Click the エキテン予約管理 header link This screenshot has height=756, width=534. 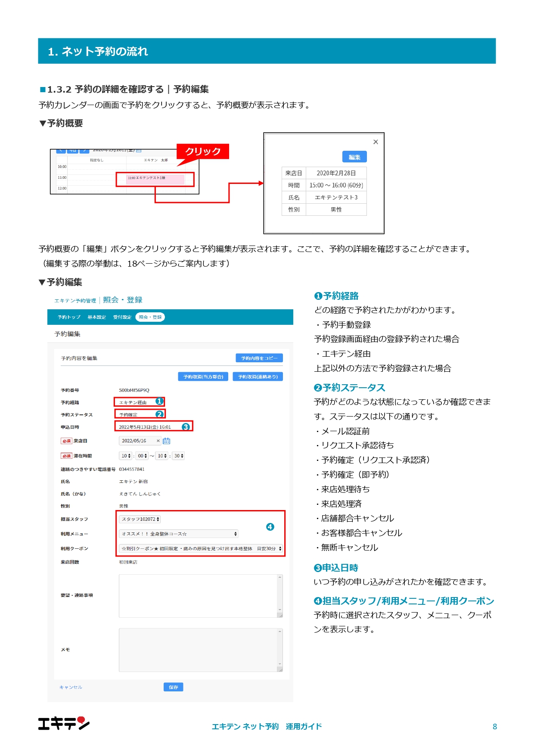[x=75, y=301]
